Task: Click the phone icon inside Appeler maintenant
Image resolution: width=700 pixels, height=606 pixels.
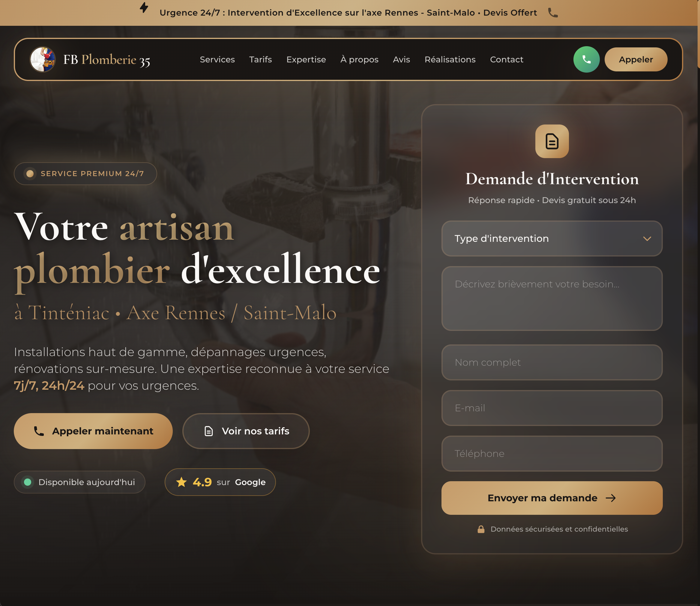Action: coord(38,431)
